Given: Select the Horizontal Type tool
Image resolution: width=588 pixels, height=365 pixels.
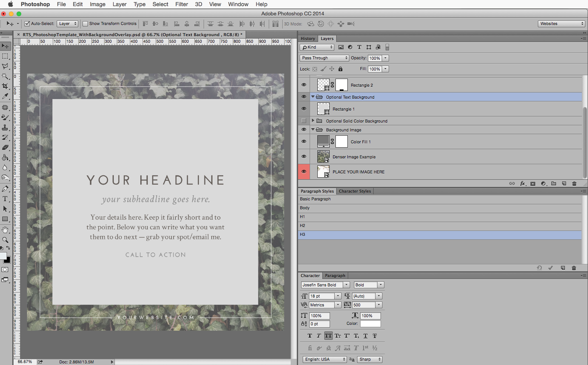Looking at the screenshot, I should (x=5, y=199).
